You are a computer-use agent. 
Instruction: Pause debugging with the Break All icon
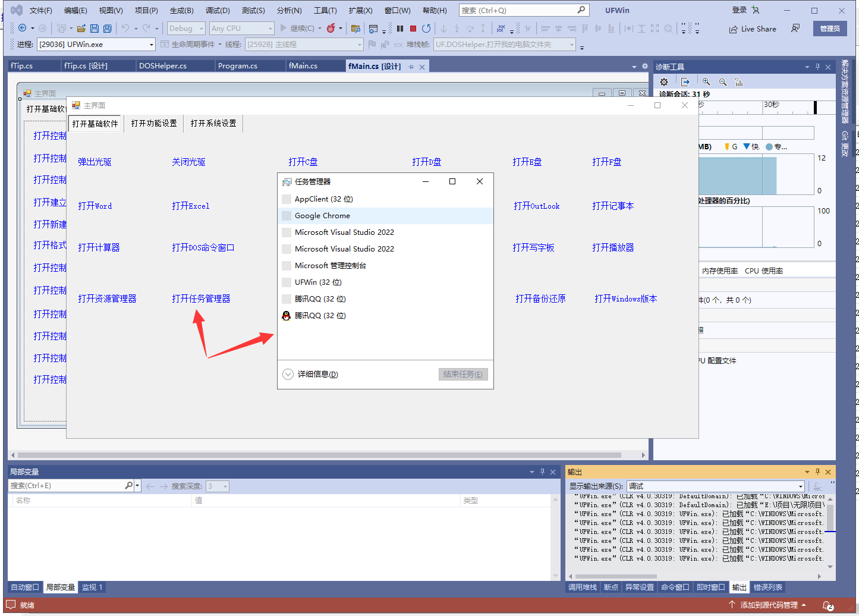400,28
